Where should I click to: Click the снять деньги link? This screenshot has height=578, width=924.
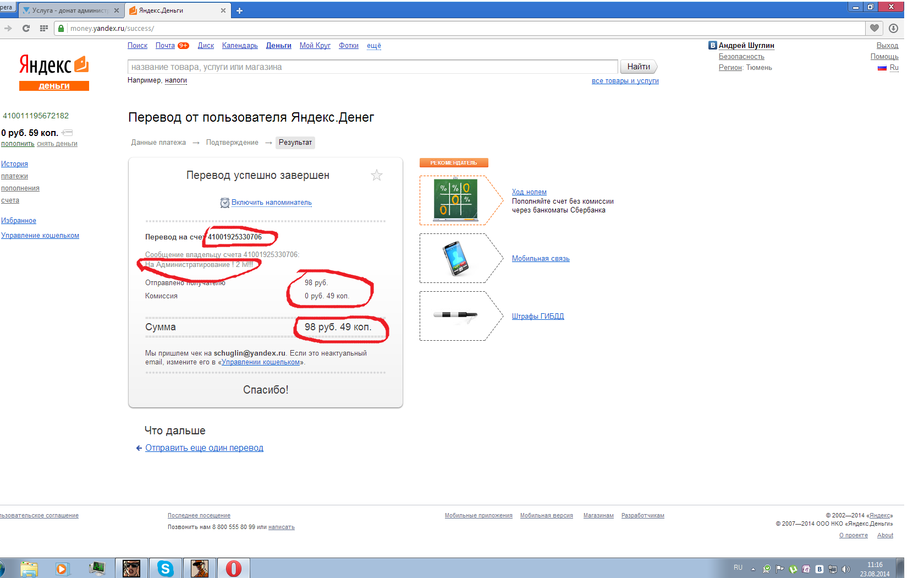point(57,144)
